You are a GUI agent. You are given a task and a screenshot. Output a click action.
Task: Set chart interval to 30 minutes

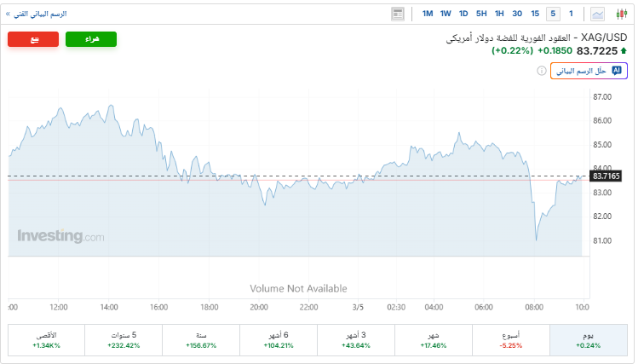[516, 14]
